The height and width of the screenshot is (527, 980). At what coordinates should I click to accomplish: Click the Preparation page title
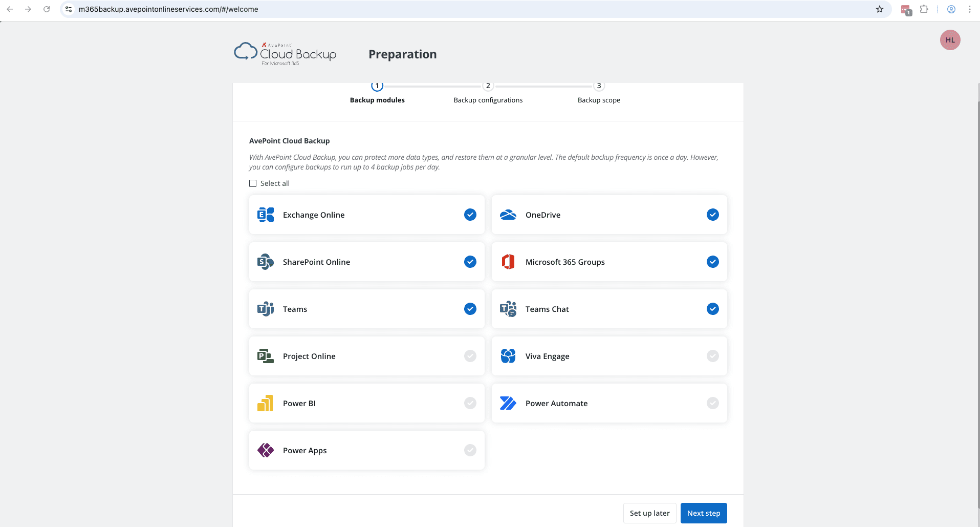tap(403, 54)
